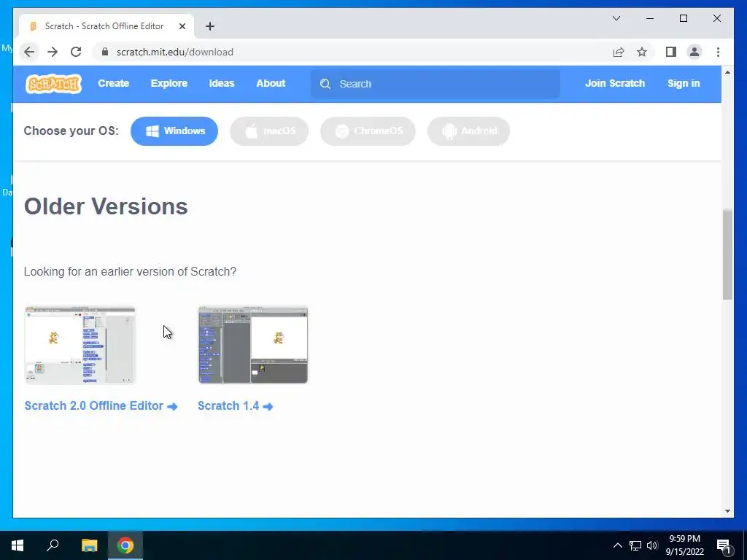Close the Scratch Offline Editor tab
Screen dimensions: 747x560
pos(182,26)
